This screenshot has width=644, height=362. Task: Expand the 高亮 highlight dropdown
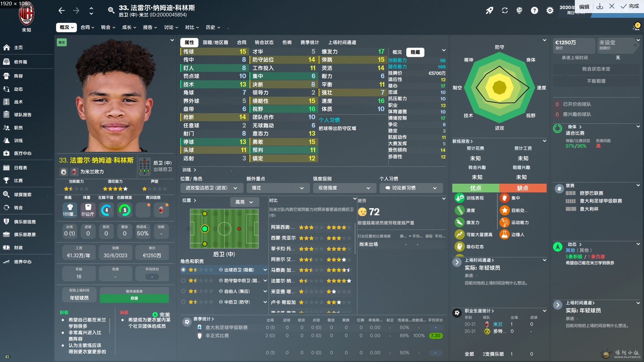(x=245, y=202)
